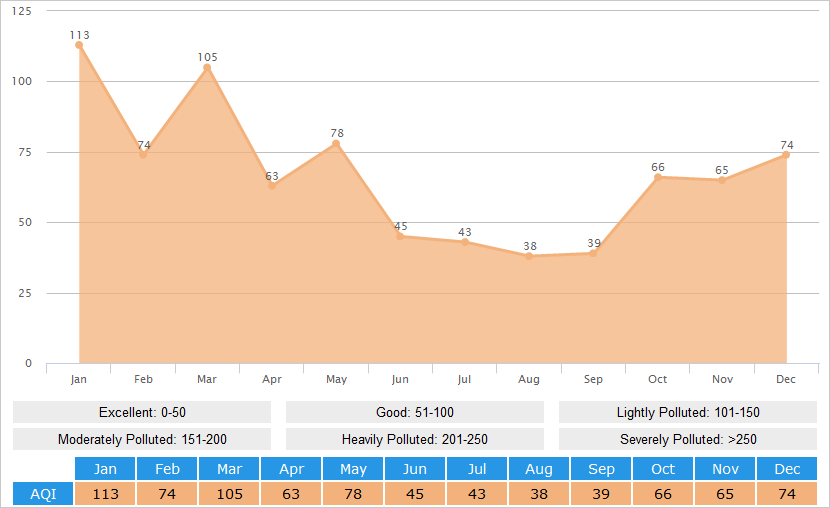Select the Moderately Polluted: 151-200 legend box
Screen dimensions: 830x508
pos(142,439)
